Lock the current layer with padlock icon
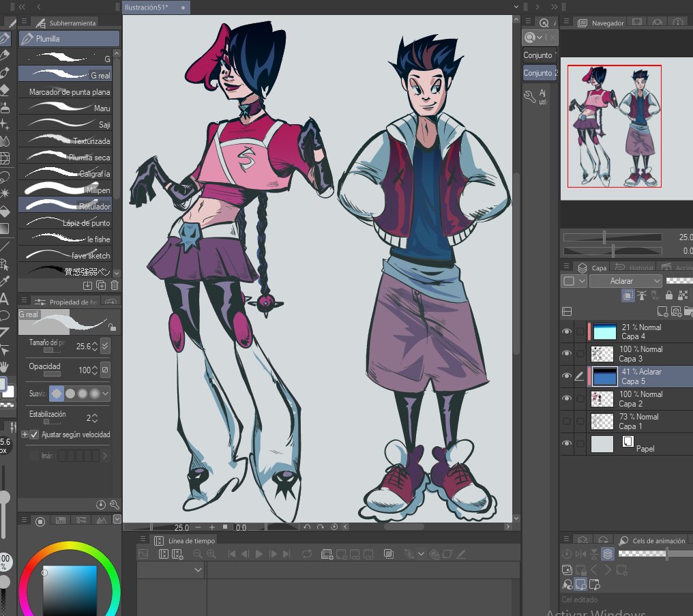Viewport: 693px width, 616px height. pos(669,295)
